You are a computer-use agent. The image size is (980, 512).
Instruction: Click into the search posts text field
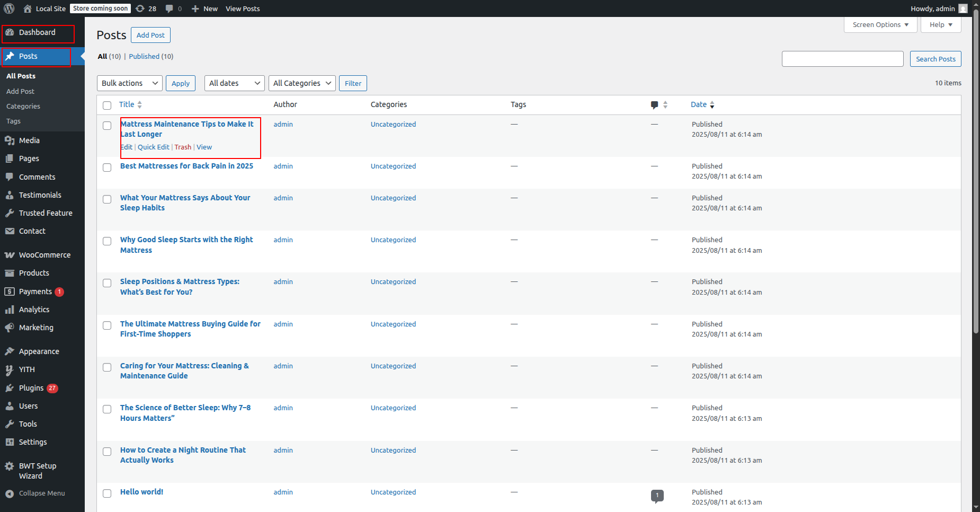click(x=842, y=59)
